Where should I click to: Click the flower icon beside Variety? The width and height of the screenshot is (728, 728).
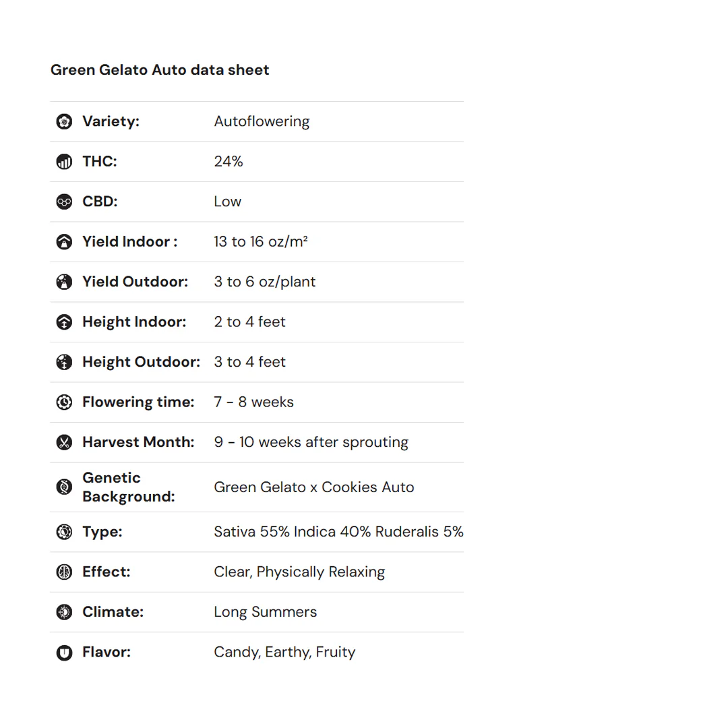coord(64,122)
